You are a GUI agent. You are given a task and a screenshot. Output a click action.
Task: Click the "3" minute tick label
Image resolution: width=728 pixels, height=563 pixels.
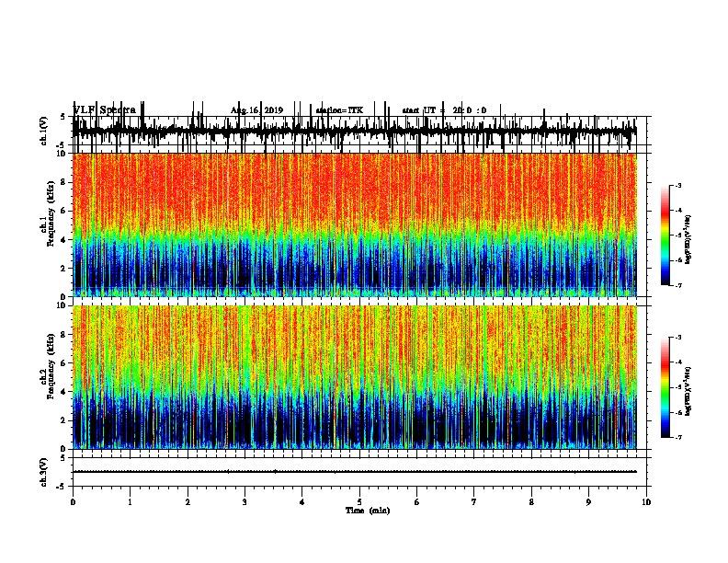(245, 502)
